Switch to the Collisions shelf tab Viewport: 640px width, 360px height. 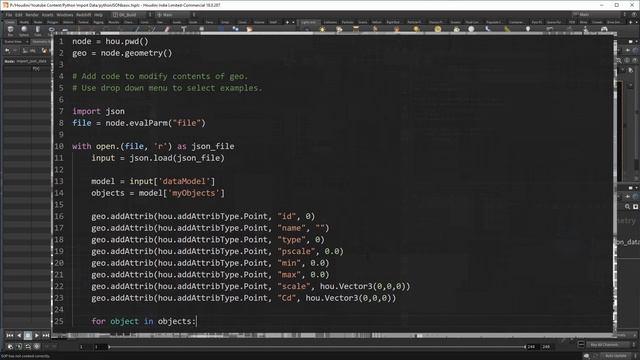(330, 22)
